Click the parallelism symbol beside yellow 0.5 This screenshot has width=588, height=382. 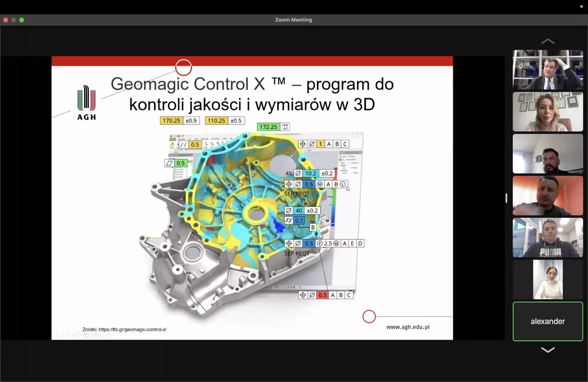[x=183, y=145]
